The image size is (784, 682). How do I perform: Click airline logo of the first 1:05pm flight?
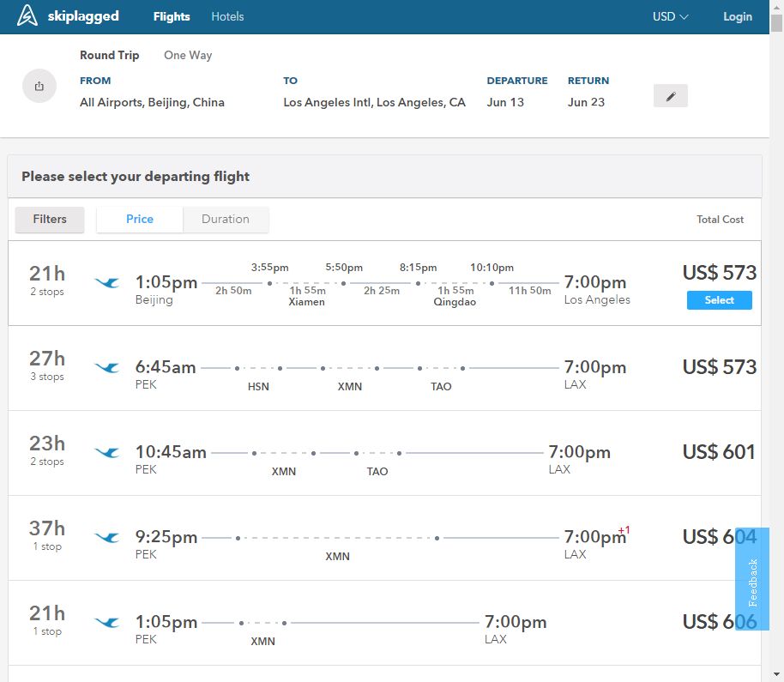click(x=107, y=283)
